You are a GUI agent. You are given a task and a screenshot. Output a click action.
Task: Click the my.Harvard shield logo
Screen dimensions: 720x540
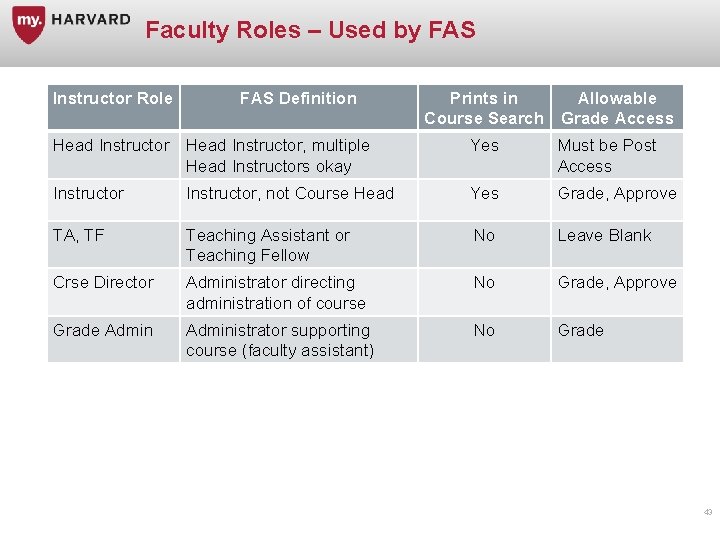point(28,24)
